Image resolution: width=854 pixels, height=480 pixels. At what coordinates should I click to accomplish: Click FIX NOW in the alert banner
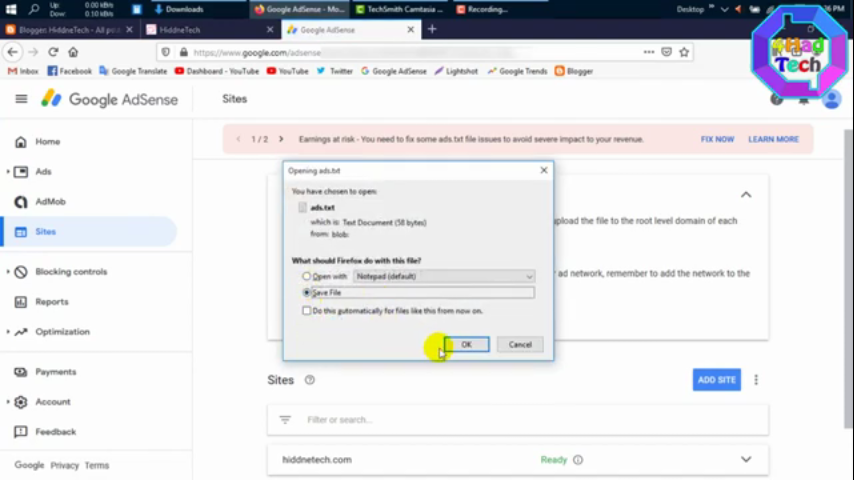point(717,139)
